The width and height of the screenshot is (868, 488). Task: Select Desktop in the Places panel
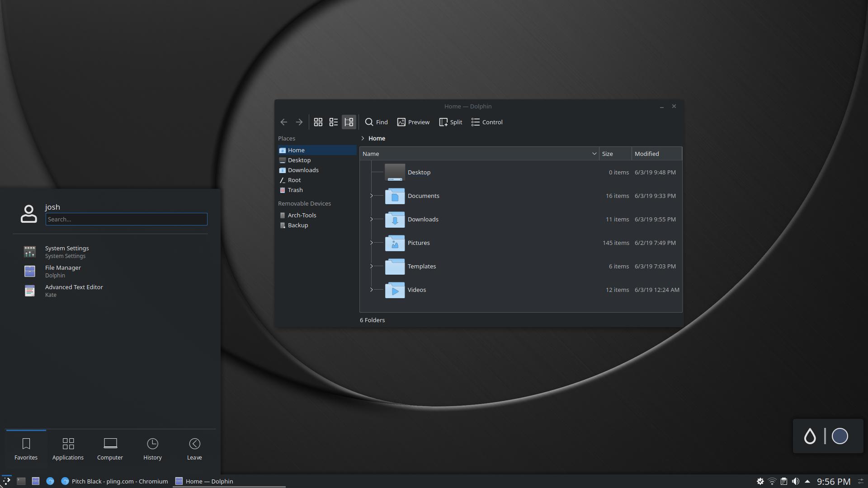[317, 160]
